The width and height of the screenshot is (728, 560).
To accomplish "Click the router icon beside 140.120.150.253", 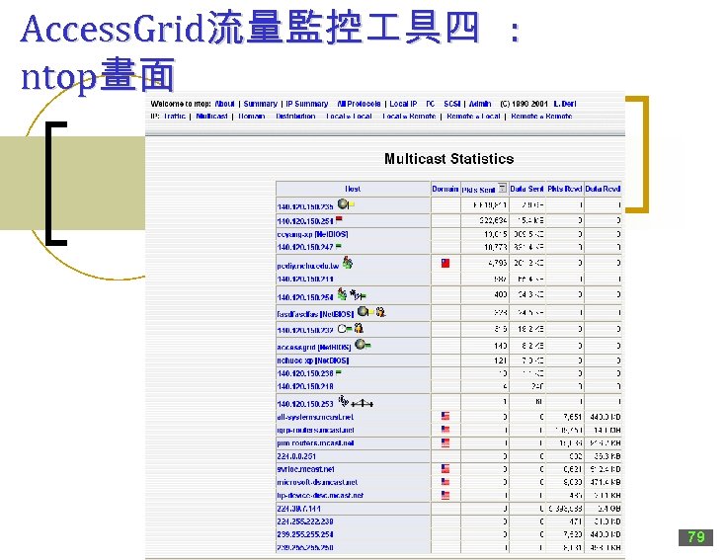I will point(344,400).
